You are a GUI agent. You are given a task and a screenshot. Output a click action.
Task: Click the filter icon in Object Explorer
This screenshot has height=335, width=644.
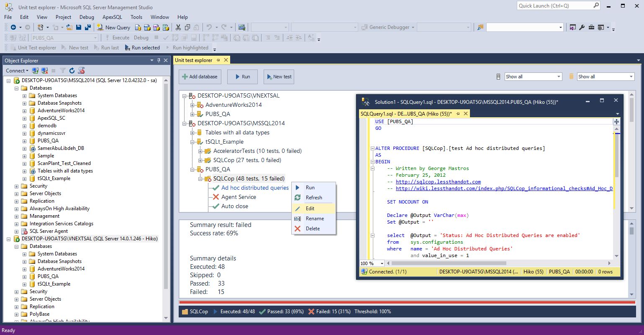pos(62,70)
